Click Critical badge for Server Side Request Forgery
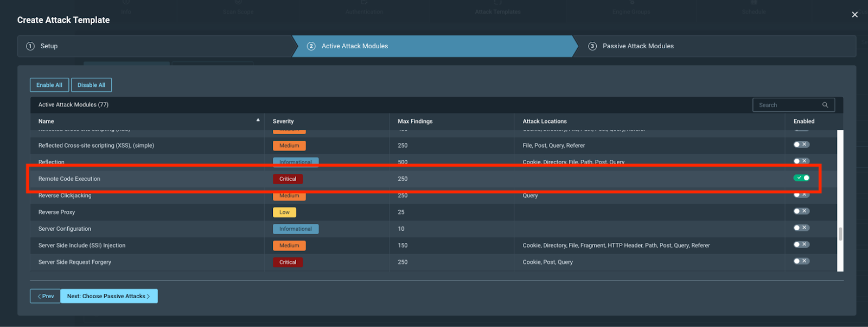This screenshot has width=868, height=327. (x=288, y=262)
